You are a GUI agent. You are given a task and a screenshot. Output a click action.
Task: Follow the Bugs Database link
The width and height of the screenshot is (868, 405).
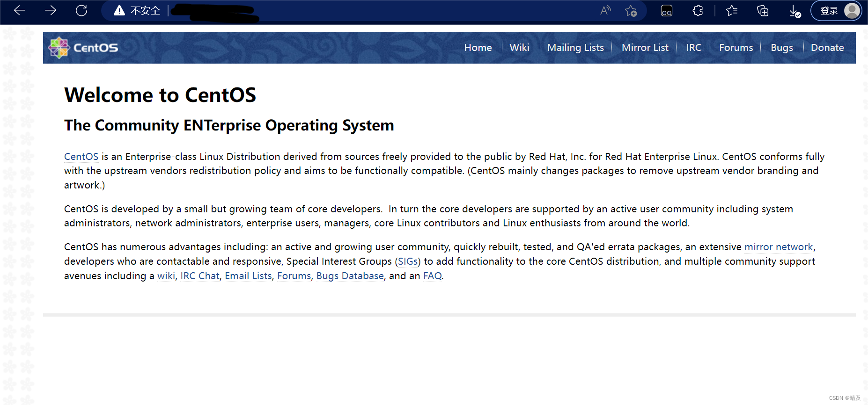pyautogui.click(x=350, y=276)
